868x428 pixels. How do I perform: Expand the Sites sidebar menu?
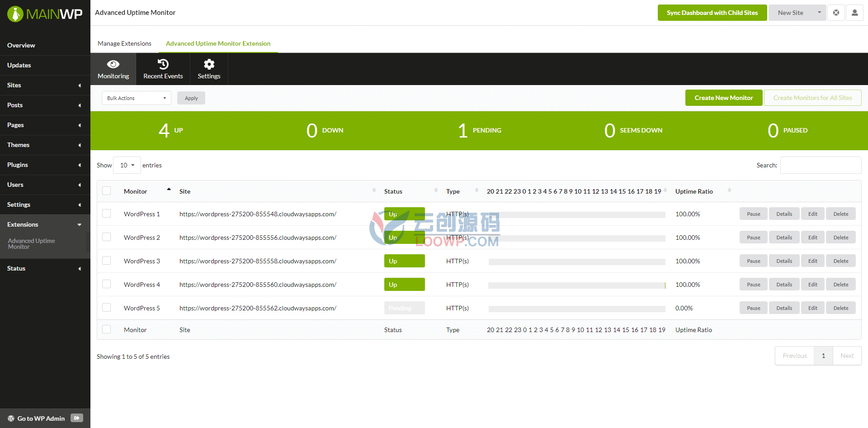(x=45, y=85)
